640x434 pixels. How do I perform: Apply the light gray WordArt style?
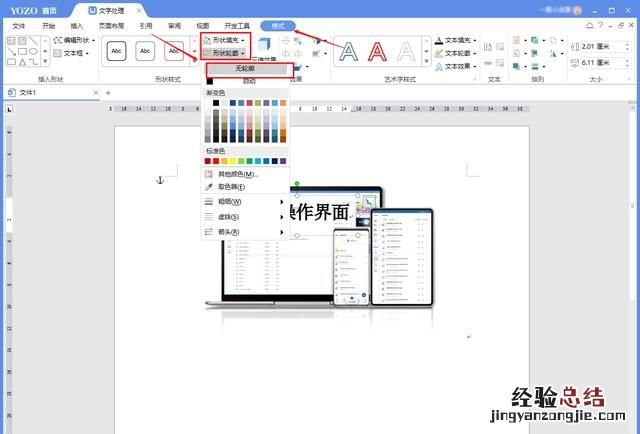[406, 51]
